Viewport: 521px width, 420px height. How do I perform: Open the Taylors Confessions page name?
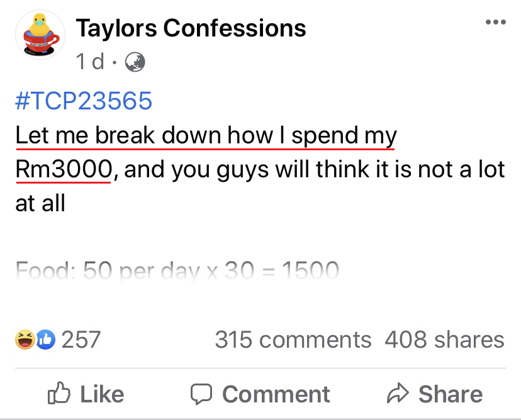pyautogui.click(x=191, y=28)
